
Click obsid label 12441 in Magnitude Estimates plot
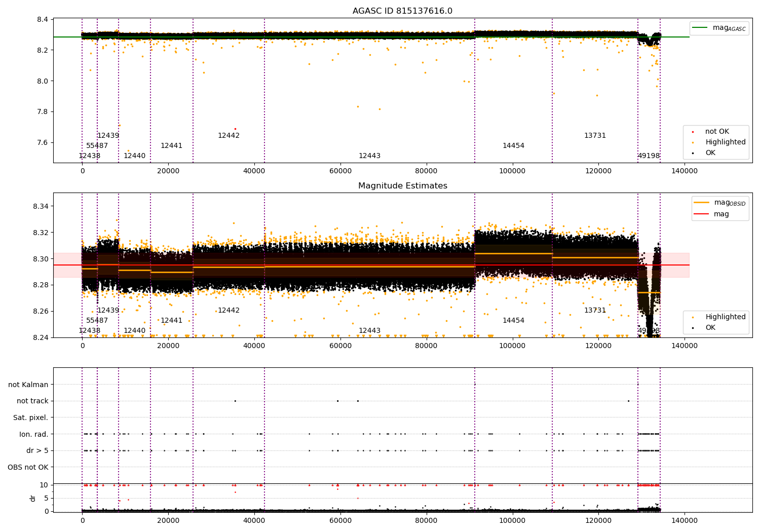(172, 321)
